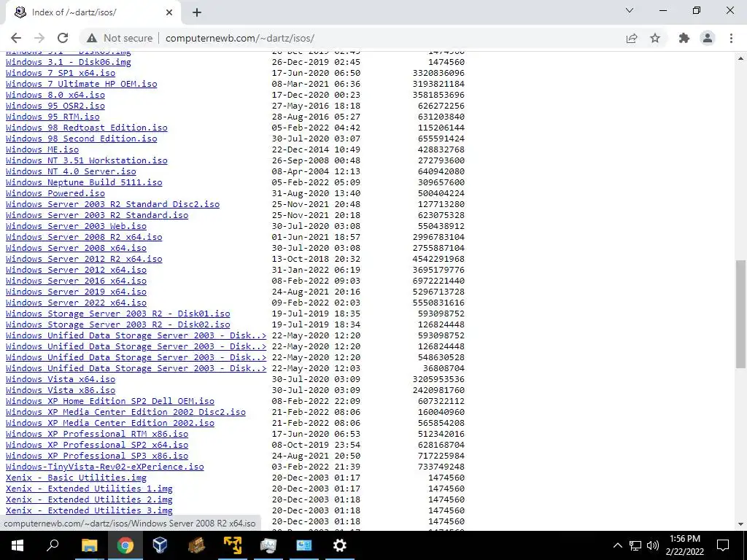Open Windows Powered.iso link
747x560 pixels.
55,193
